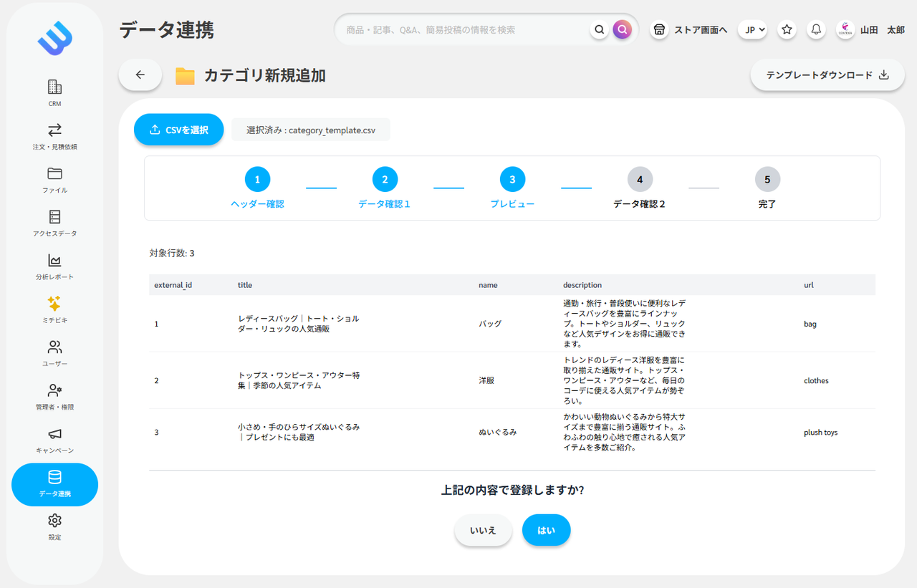Select step 1 ヘッダー確認
Viewport: 917px width, 588px height.
point(257,180)
